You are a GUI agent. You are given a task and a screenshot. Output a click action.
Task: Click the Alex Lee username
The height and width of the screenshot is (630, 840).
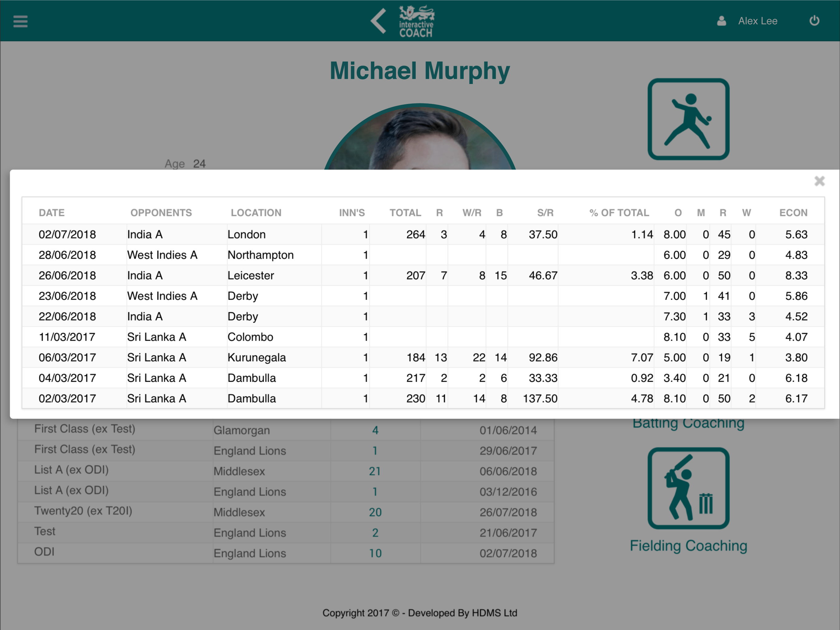(758, 21)
